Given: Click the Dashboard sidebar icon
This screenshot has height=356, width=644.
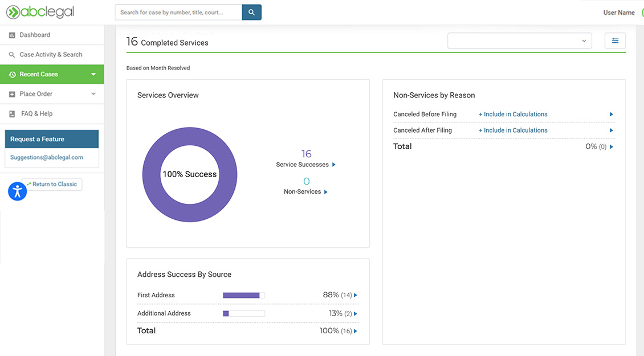Looking at the screenshot, I should click(x=12, y=35).
